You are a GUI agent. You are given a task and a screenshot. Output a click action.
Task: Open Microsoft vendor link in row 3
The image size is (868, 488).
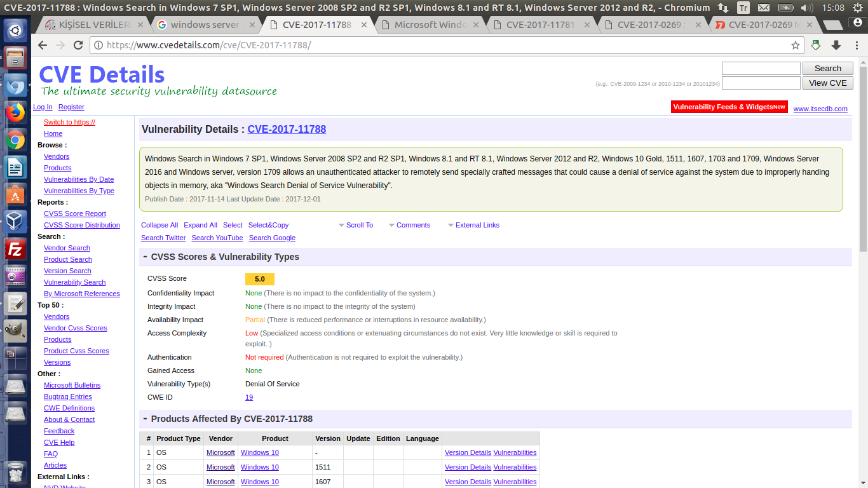[220, 482]
